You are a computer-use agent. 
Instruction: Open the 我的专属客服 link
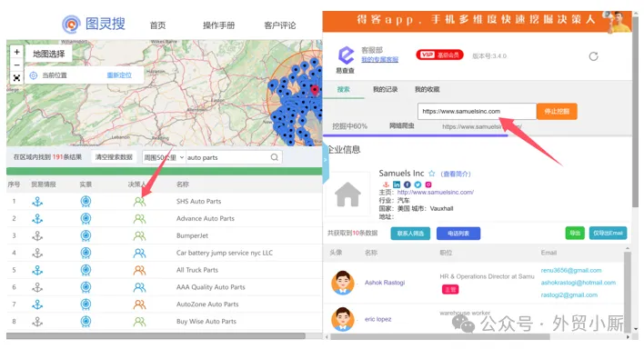380,60
